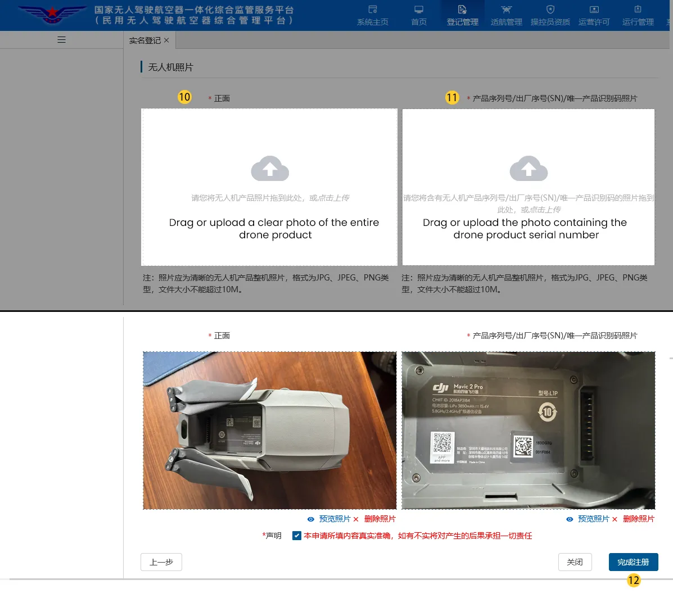
Task: Collapse the 无人机照片 section header
Action: 170,66
